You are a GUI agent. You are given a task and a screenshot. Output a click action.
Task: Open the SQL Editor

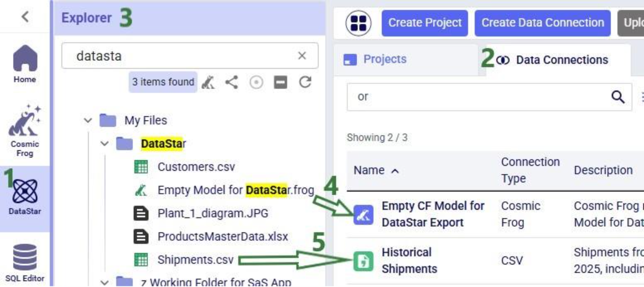click(x=25, y=263)
